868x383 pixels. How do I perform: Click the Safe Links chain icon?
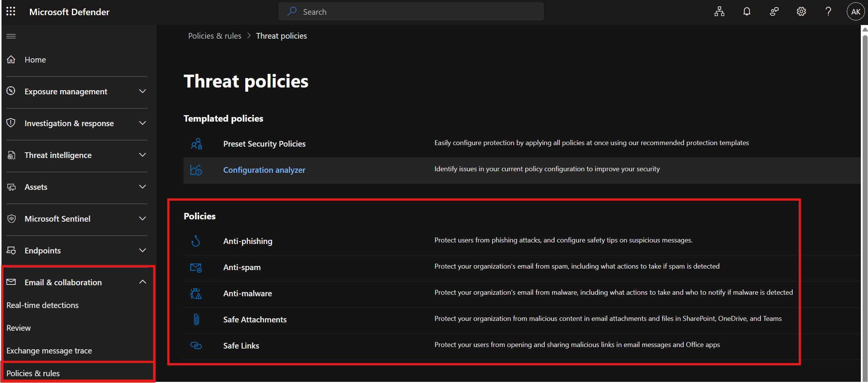click(x=196, y=345)
